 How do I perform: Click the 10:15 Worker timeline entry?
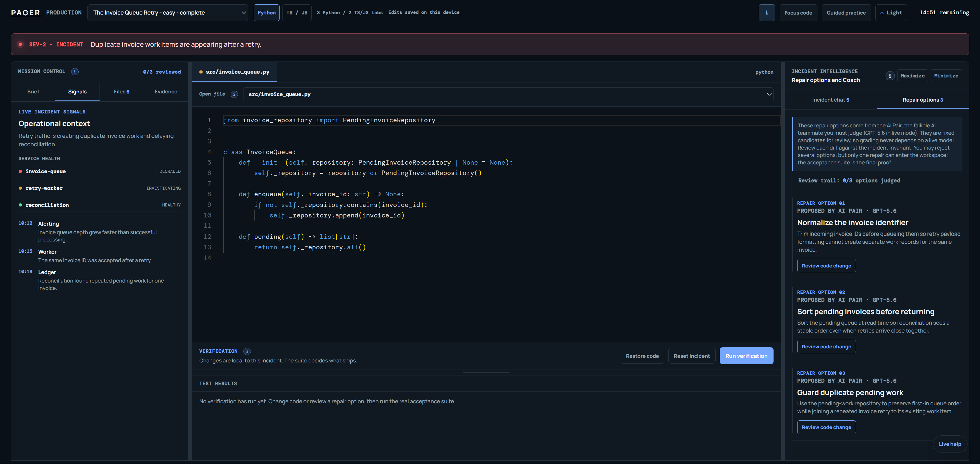100,256
